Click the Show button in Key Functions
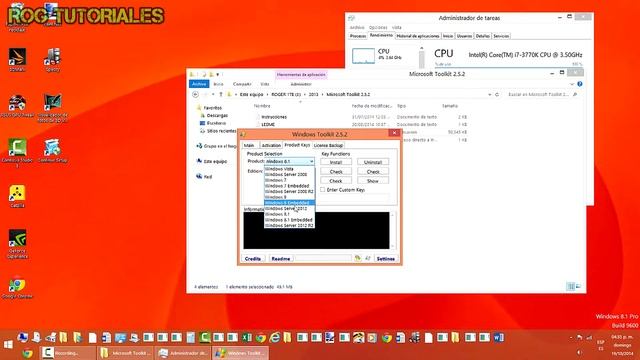This screenshot has height=360, width=640. click(373, 181)
